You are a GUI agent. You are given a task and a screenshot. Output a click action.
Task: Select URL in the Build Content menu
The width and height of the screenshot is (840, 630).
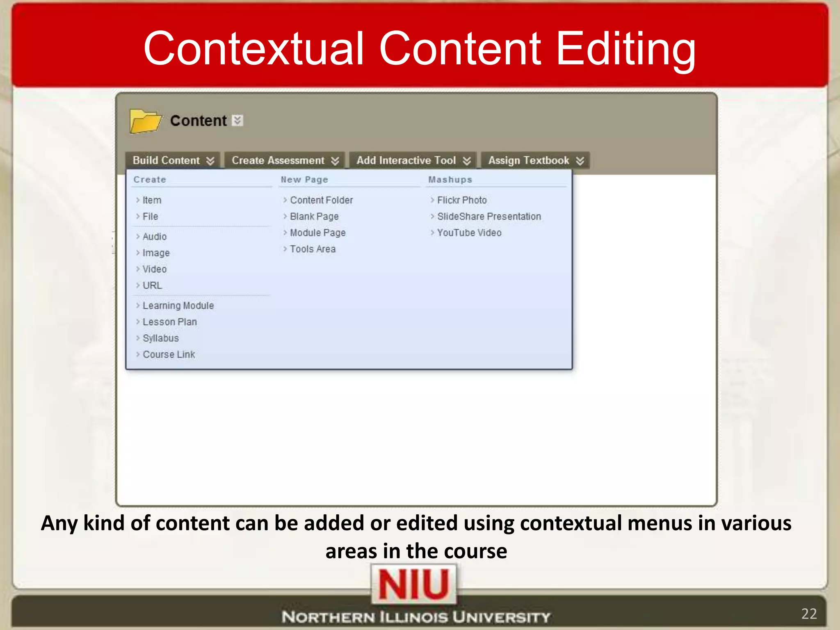152,285
